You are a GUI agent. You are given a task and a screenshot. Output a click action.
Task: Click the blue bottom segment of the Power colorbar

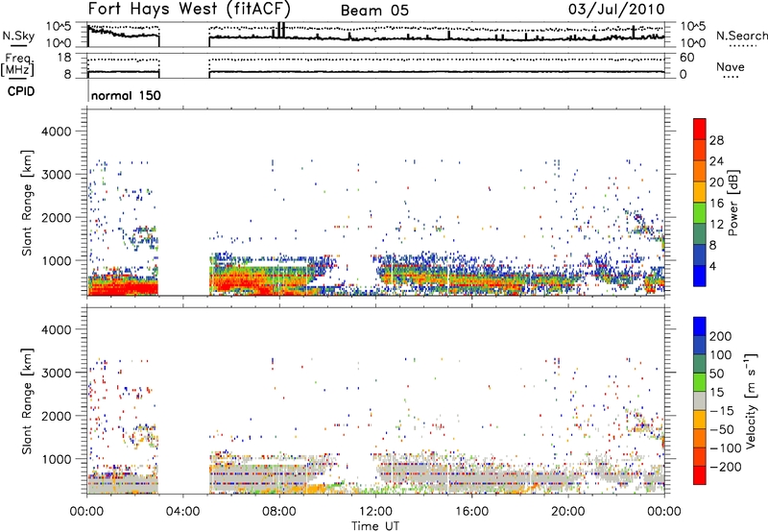tap(700, 276)
